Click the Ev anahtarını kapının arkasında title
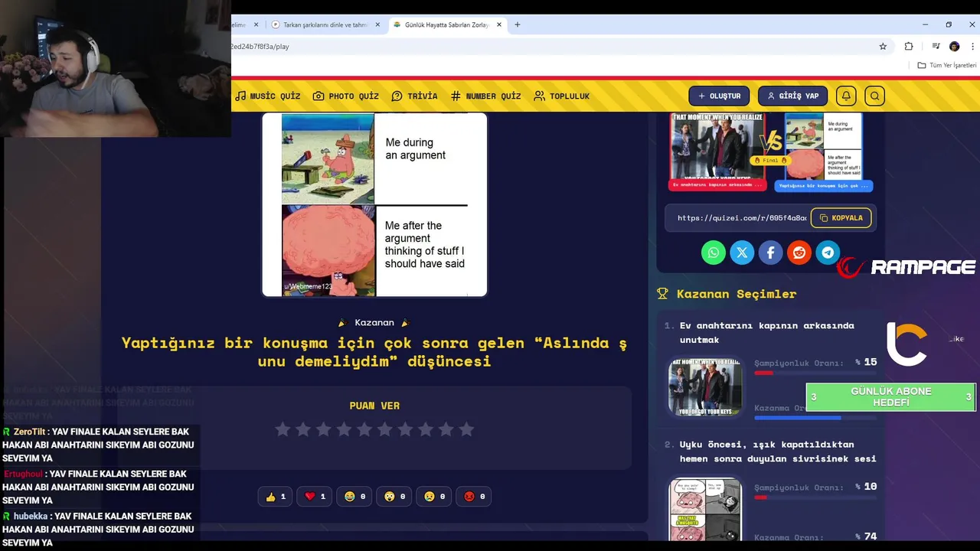Screen dimensions: 980x551 pos(766,333)
